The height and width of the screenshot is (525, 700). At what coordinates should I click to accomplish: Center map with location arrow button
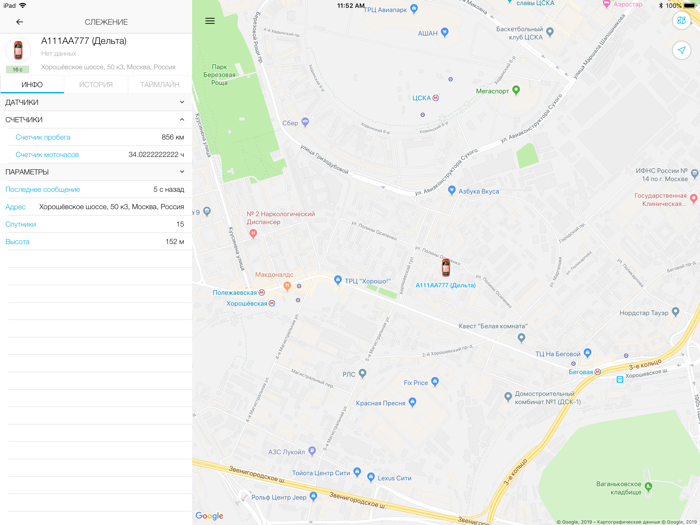pos(681,50)
